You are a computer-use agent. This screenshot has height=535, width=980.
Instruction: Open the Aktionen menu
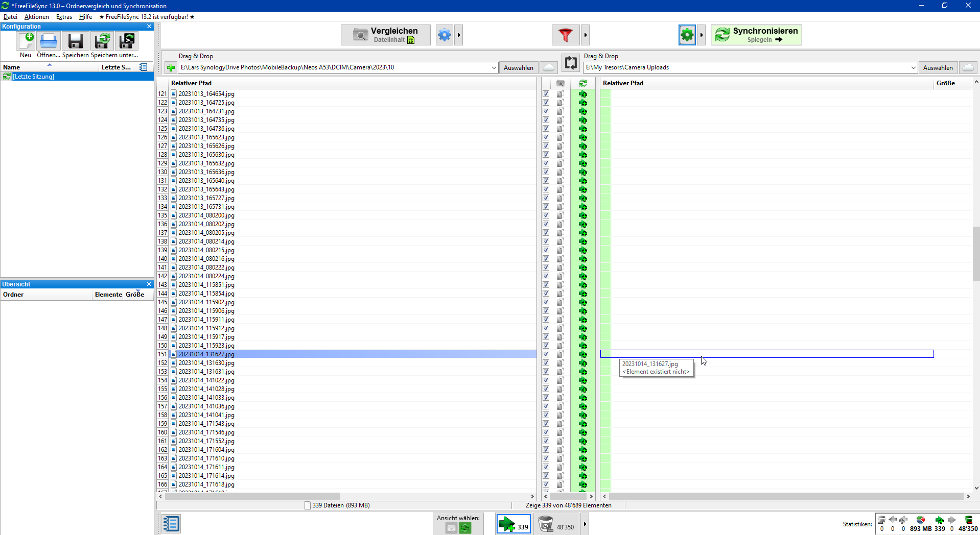(37, 17)
